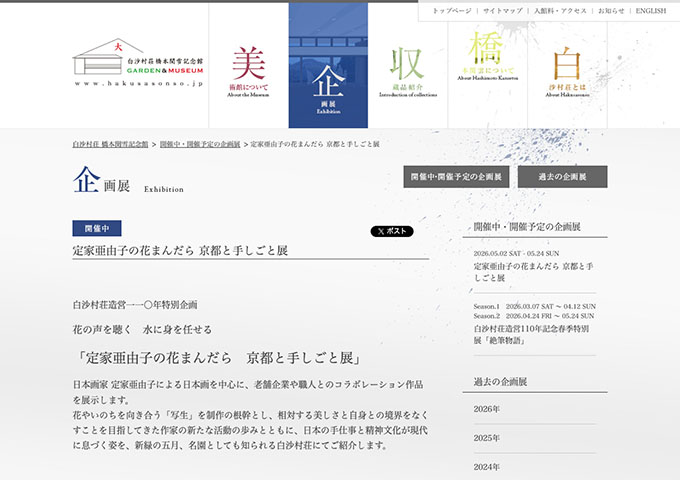
Task: Open 入館料・アクセス link
Action: (560, 11)
